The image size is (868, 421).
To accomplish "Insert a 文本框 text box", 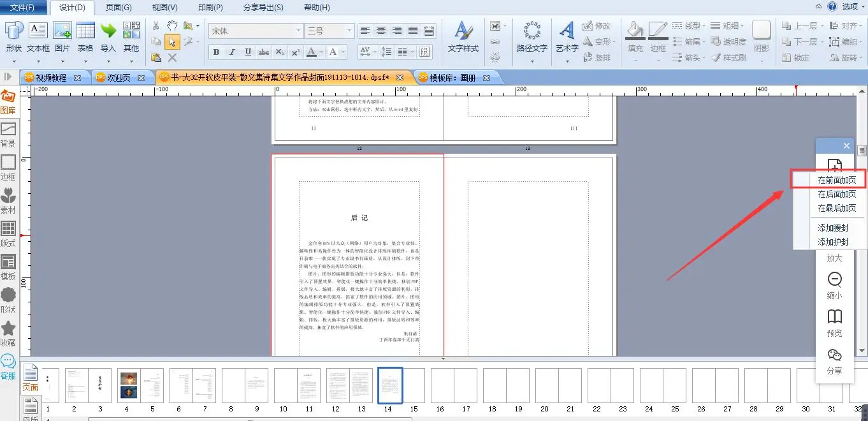I will pos(38,37).
